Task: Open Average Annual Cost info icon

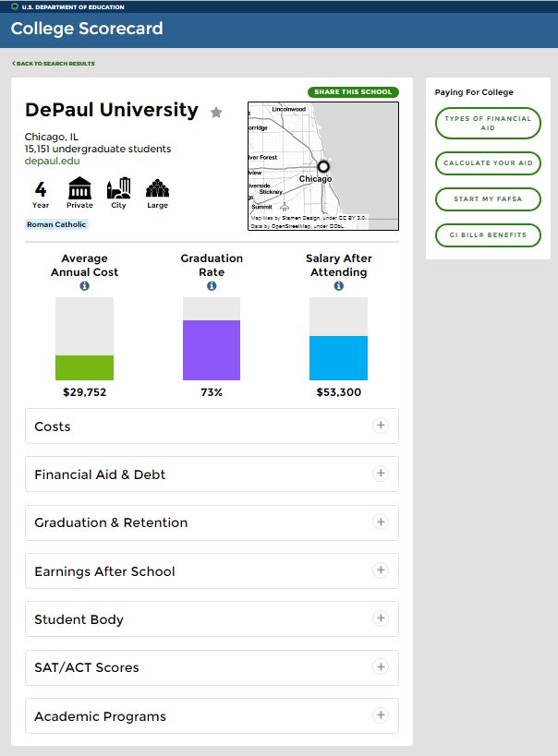Action: [x=84, y=286]
